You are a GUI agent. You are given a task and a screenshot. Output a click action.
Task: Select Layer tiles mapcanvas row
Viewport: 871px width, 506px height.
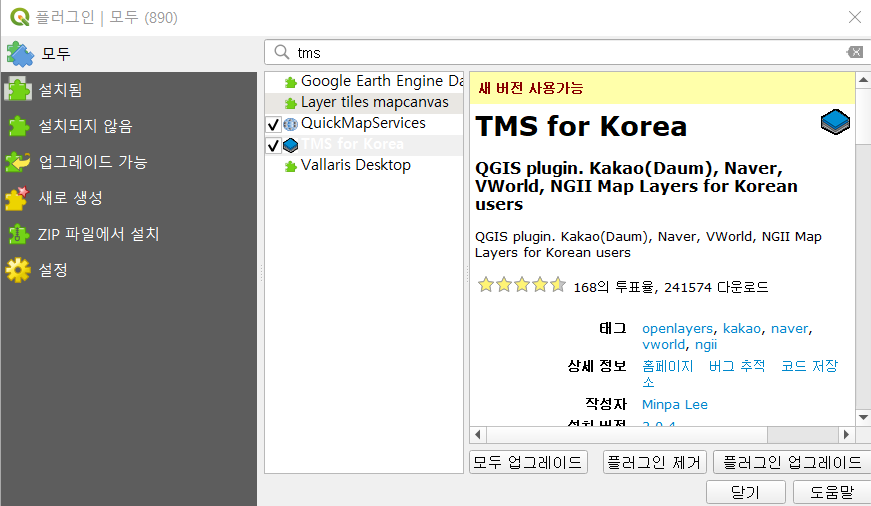(x=364, y=103)
